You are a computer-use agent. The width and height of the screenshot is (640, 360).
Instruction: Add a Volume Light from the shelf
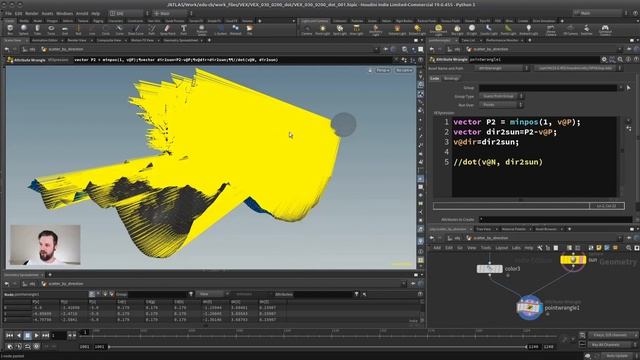[397, 29]
